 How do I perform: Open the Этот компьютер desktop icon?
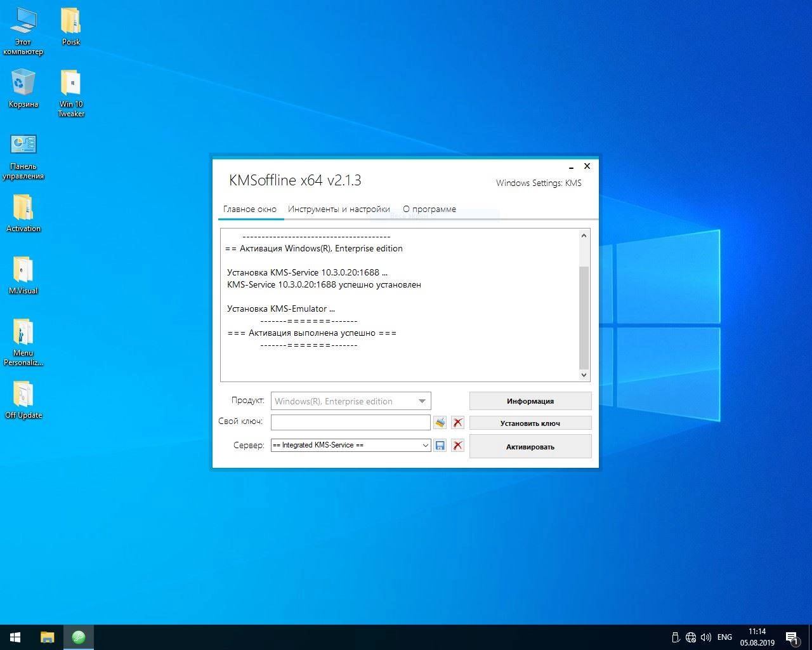click(23, 32)
